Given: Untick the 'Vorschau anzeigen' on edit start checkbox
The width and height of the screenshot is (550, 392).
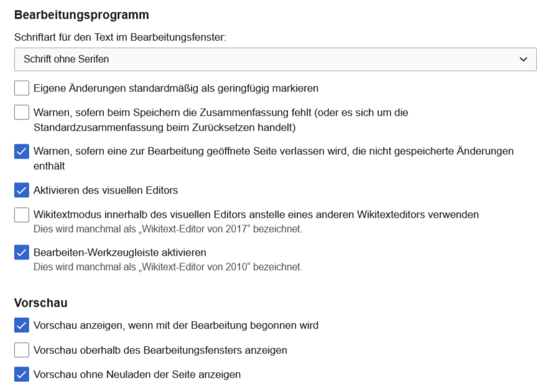Looking at the screenshot, I should click(x=22, y=325).
